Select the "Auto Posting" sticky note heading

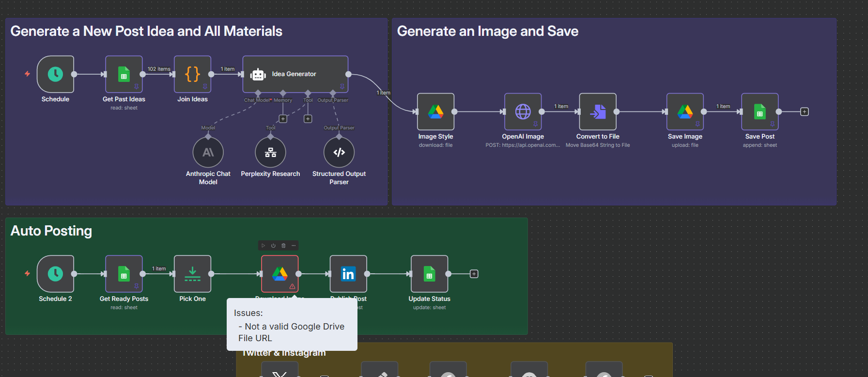tap(51, 231)
